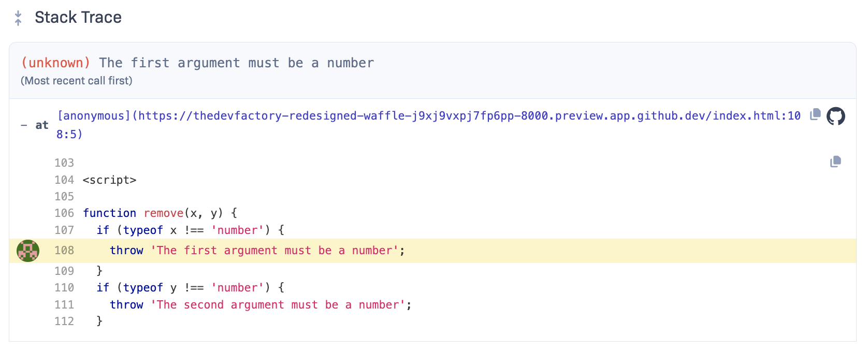Viewport: 868px width, 351px height.
Task: Click the typeof y check on line 110
Action: pos(190,288)
